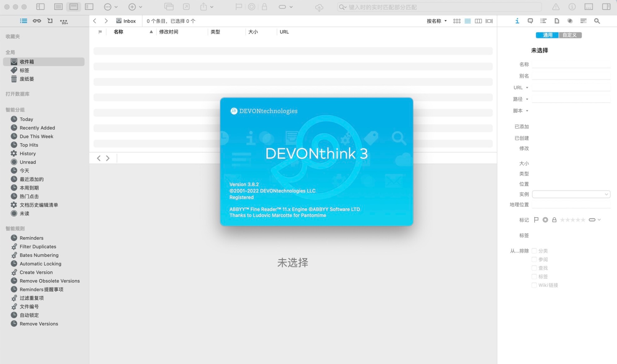Screen dimensions: 617x364
Task: Expand the URL dropdown in inspector
Action: [528, 87]
